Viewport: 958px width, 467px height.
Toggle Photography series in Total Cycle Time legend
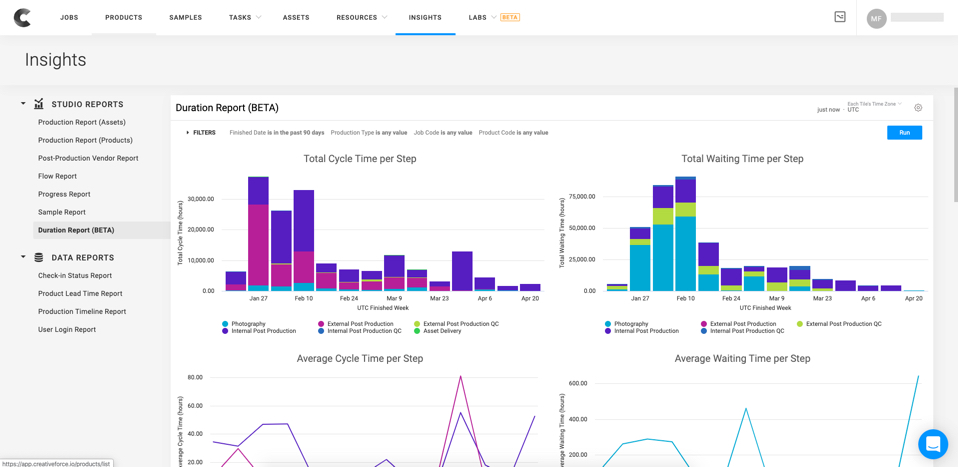coord(248,324)
